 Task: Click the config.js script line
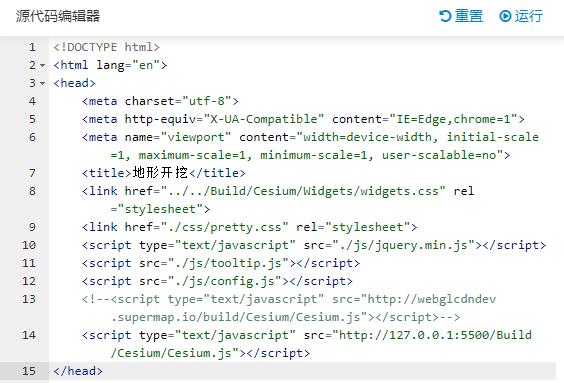click(217, 281)
